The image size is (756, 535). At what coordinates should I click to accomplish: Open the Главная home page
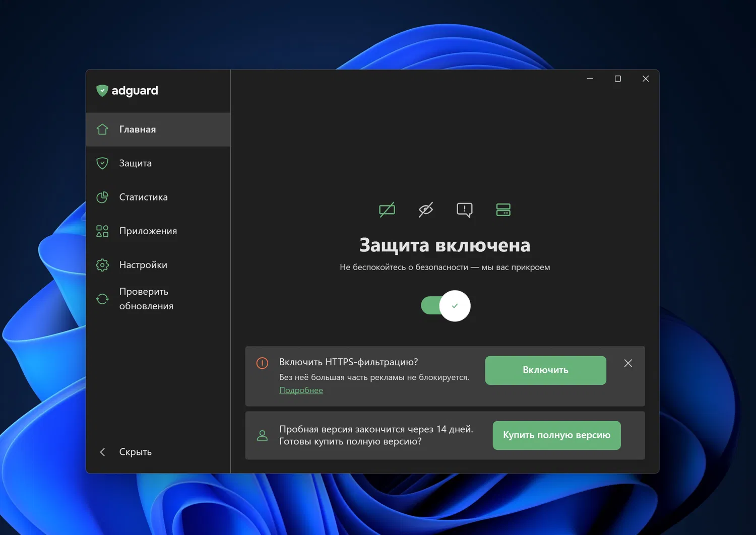pyautogui.click(x=158, y=129)
